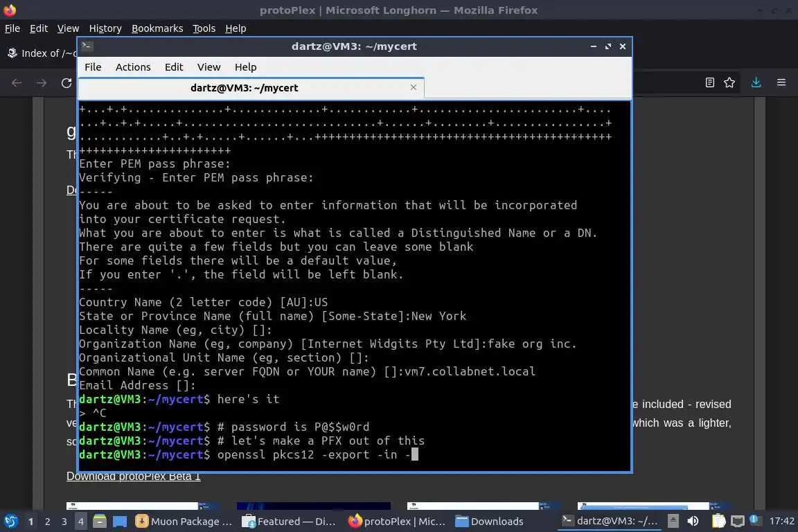Open Firefox Bookmarks menu
Image resolution: width=798 pixels, height=532 pixels.
157,28
